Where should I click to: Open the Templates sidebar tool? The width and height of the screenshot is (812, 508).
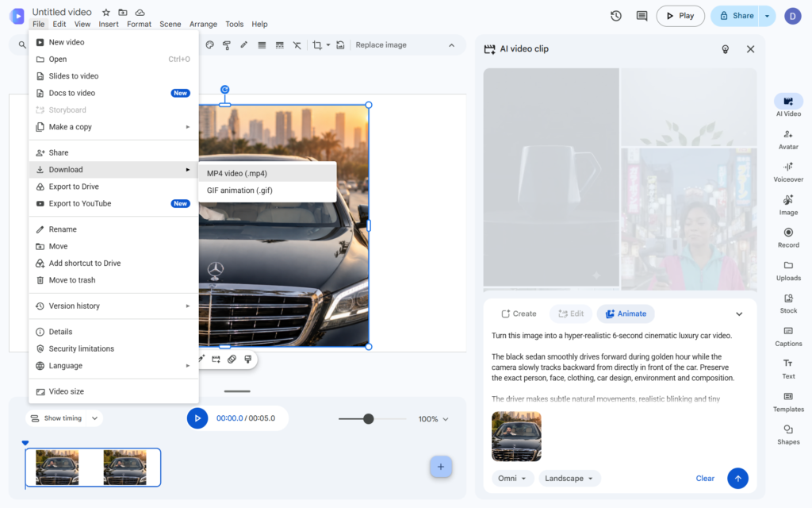tap(788, 402)
